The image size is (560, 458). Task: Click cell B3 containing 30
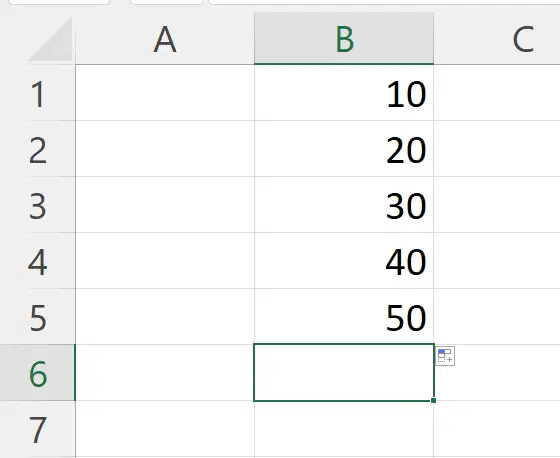344,205
